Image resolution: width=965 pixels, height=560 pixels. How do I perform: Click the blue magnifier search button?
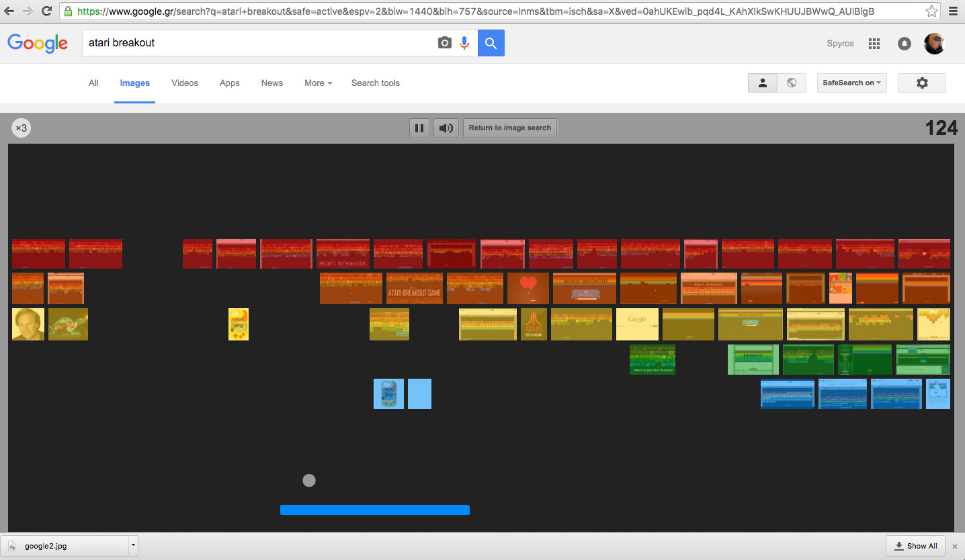(x=491, y=43)
